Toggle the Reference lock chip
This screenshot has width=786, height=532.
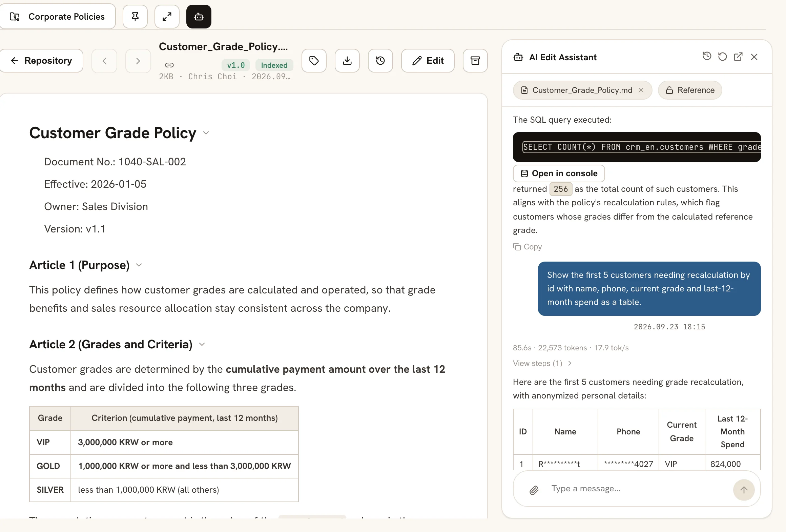(690, 90)
